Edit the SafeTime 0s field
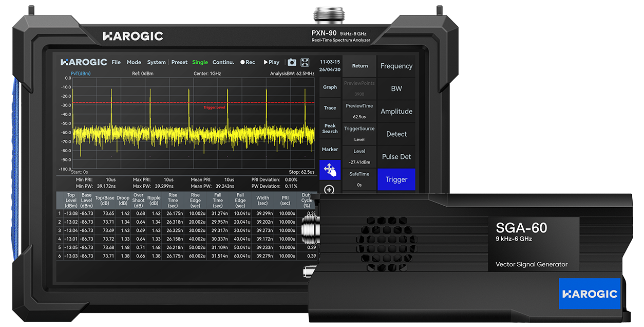644x327 pixels. pyautogui.click(x=359, y=179)
